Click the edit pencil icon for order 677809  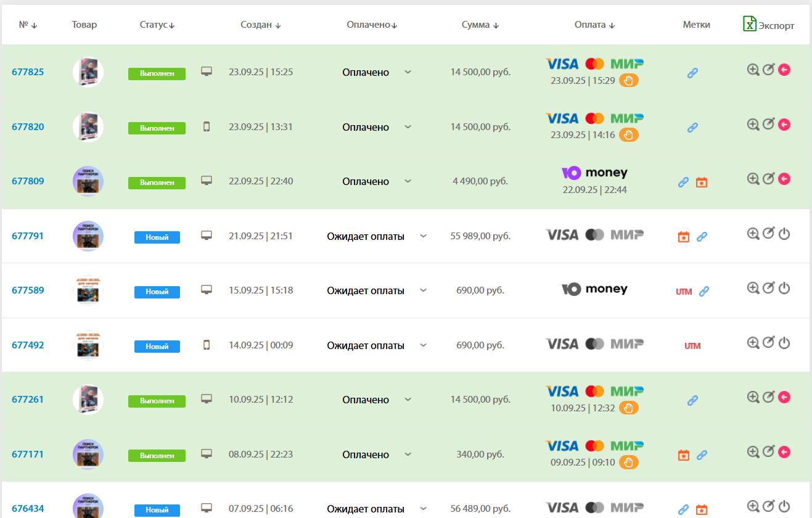(768, 179)
